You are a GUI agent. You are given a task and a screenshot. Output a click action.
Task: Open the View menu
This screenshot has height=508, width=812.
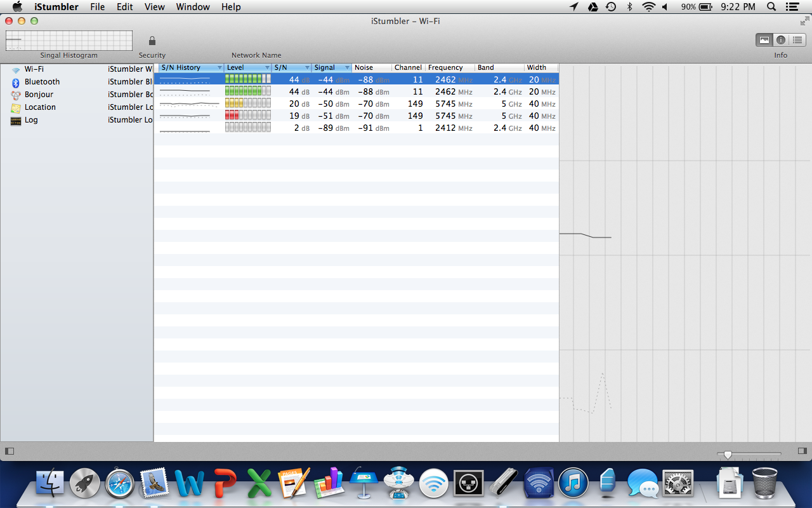155,7
